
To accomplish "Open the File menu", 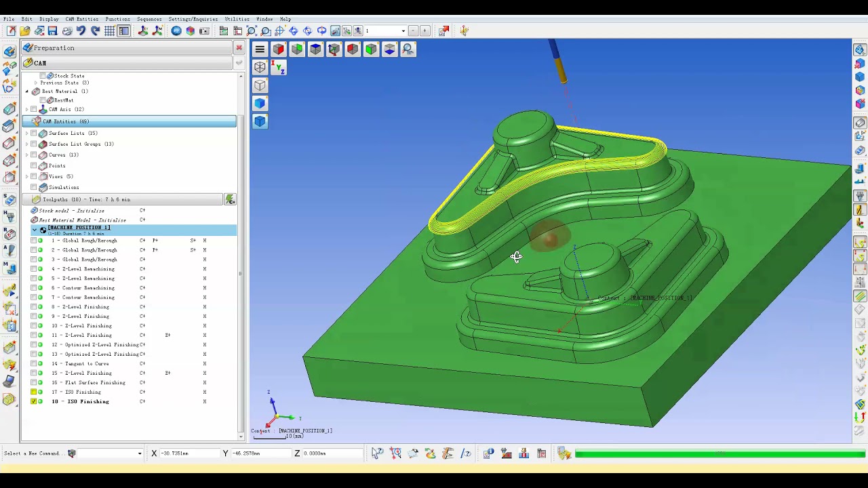I will [9, 19].
